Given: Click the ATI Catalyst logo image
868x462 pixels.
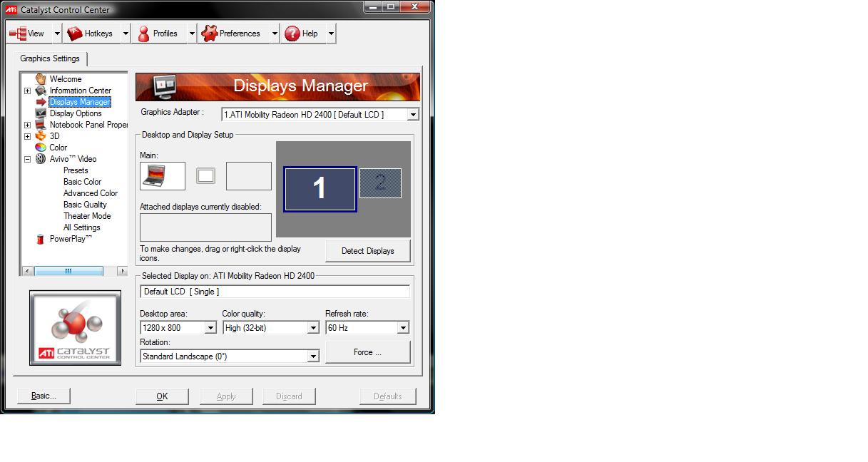Looking at the screenshot, I should pos(75,328).
